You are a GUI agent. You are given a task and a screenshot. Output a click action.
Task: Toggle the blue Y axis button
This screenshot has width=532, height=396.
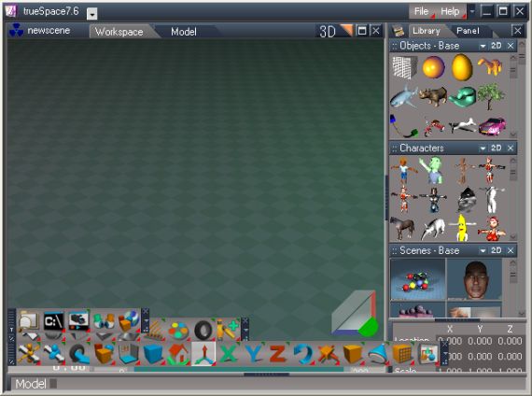pyautogui.click(x=253, y=354)
